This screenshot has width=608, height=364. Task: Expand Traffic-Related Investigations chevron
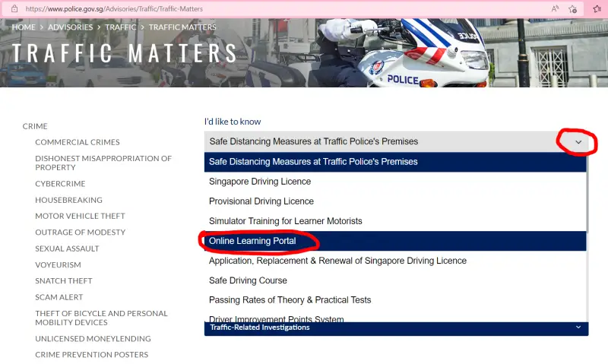pyautogui.click(x=578, y=328)
